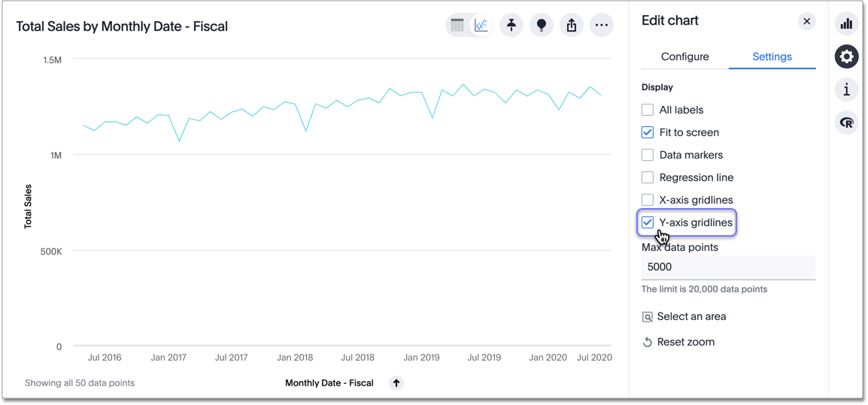This screenshot has width=868, height=405.
Task: Disable Y-axis gridlines checkbox
Action: pos(648,222)
